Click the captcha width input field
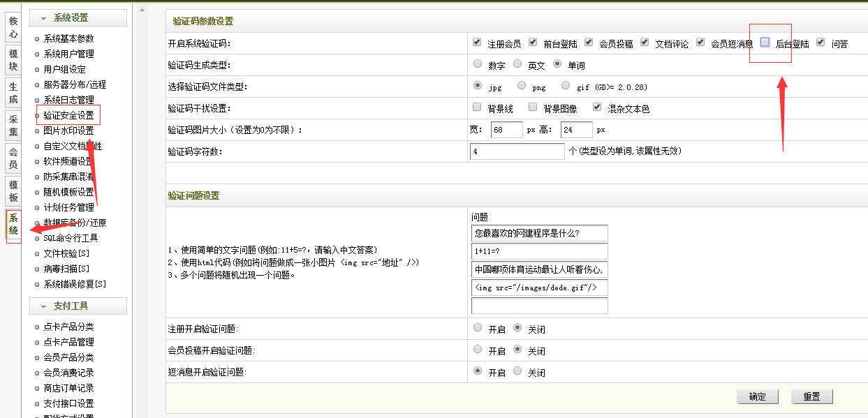The image size is (868, 418). [x=506, y=130]
